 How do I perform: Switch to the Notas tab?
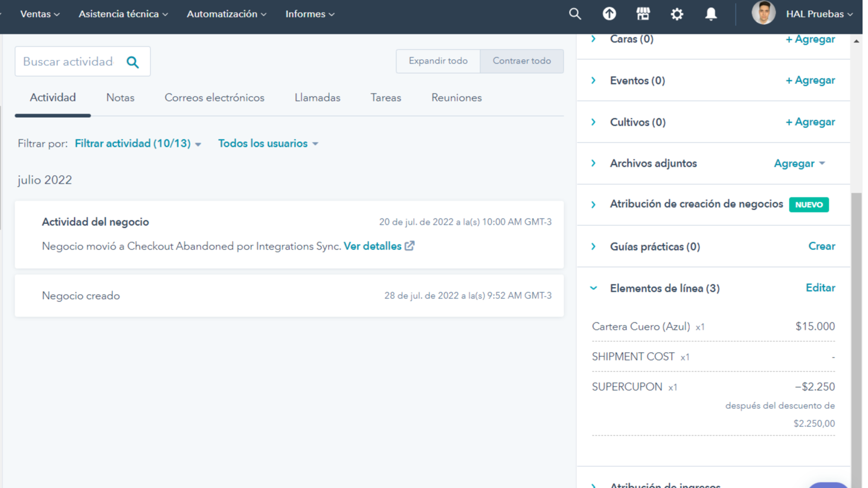(120, 98)
